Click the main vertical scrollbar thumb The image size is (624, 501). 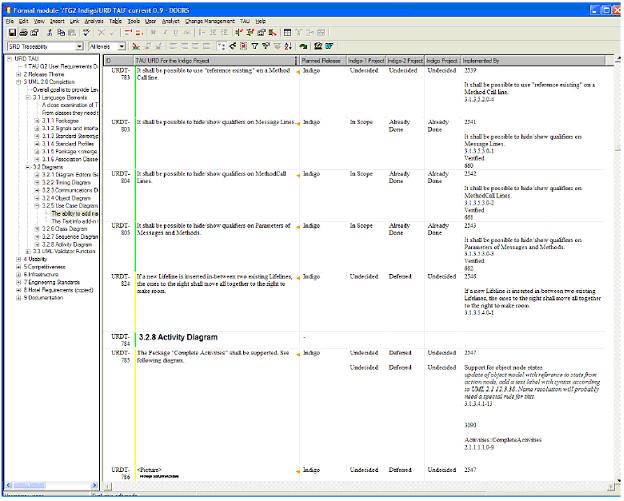click(618, 149)
